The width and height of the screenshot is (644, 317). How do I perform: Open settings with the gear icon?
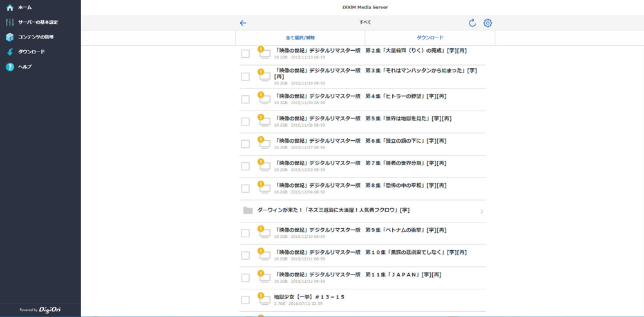click(488, 23)
